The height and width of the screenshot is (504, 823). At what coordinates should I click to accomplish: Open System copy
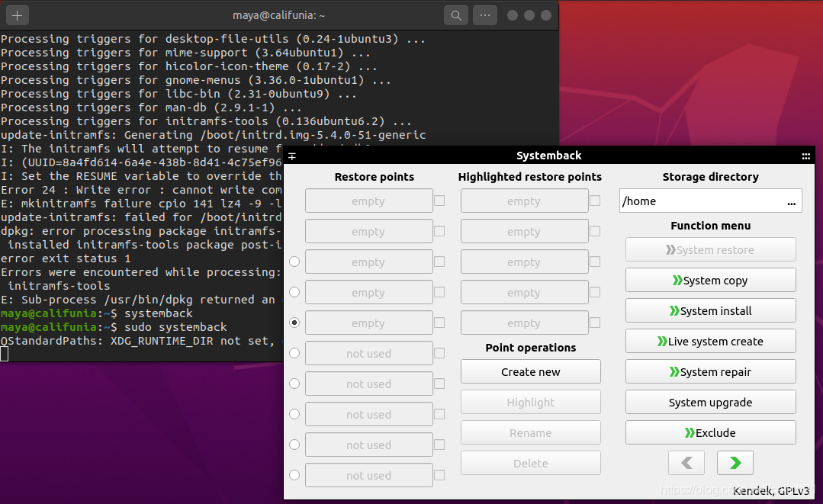(711, 280)
